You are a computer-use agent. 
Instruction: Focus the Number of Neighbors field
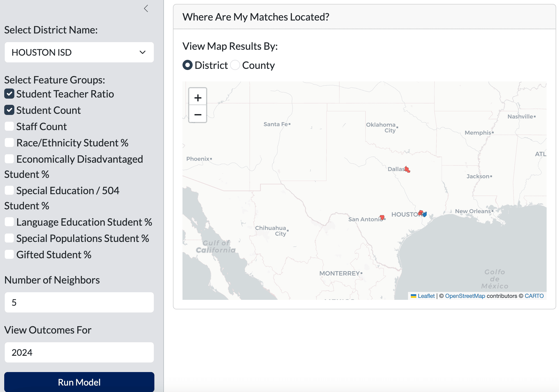[x=79, y=302]
